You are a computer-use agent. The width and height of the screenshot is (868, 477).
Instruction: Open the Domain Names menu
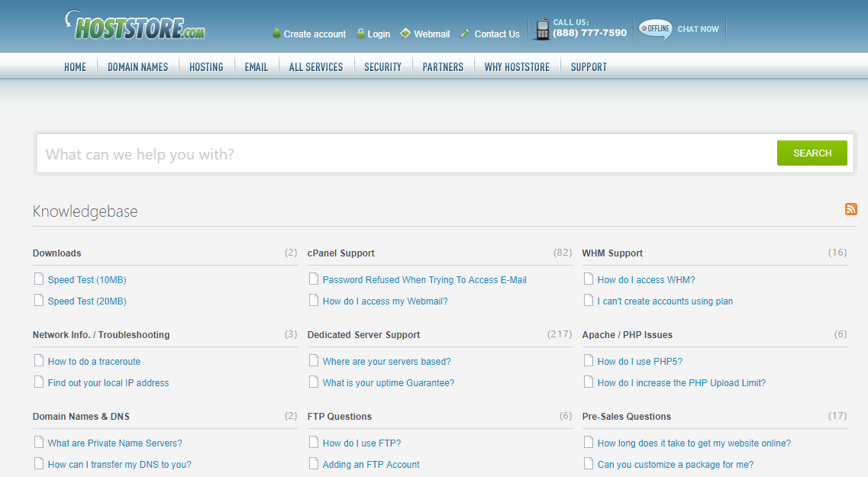138,67
